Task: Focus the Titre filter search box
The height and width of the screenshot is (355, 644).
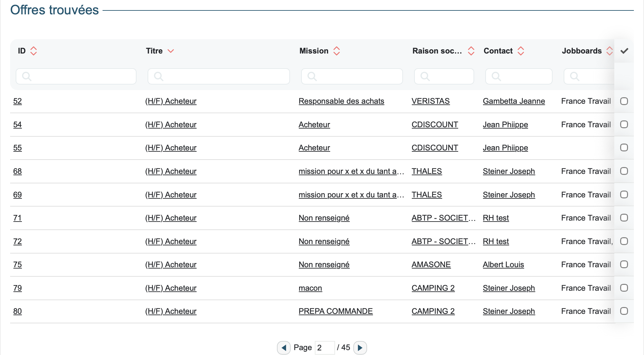Action: (219, 76)
